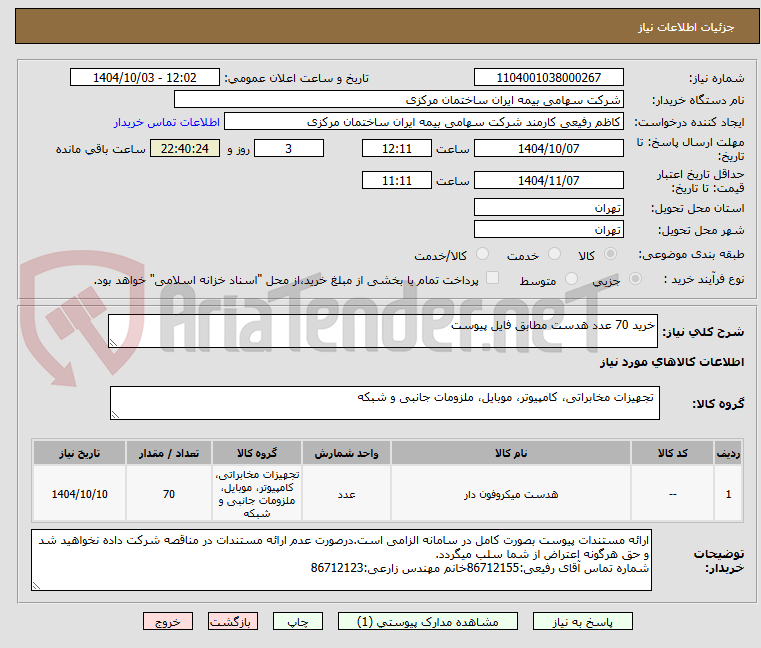761x648 pixels.
Task: Click unit cell عدد
Action: click(347, 494)
